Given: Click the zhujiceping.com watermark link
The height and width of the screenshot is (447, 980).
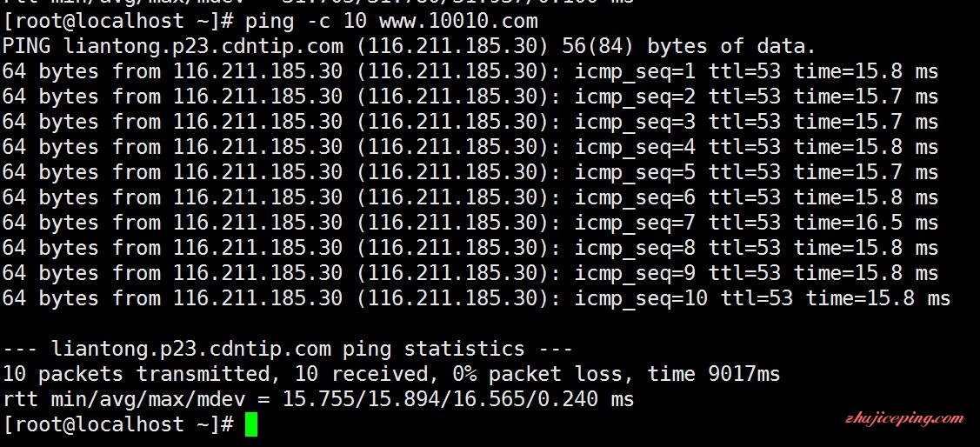Looking at the screenshot, I should click(903, 418).
